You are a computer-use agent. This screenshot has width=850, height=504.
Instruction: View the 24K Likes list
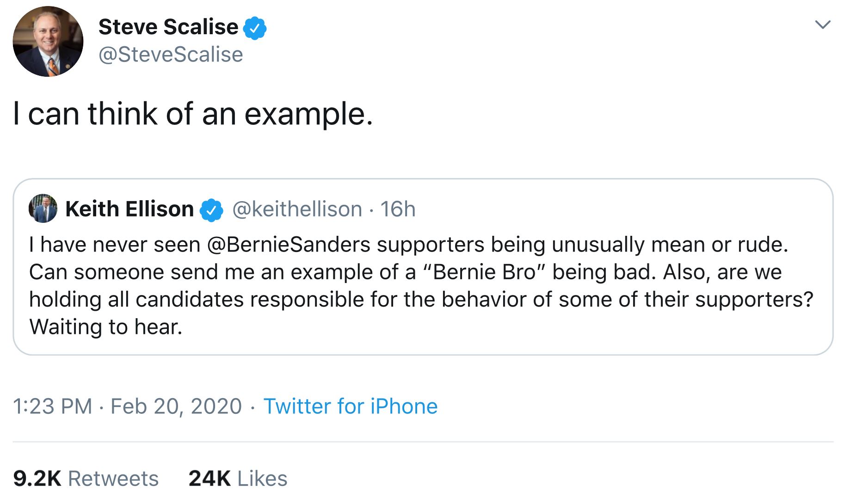coord(238,479)
